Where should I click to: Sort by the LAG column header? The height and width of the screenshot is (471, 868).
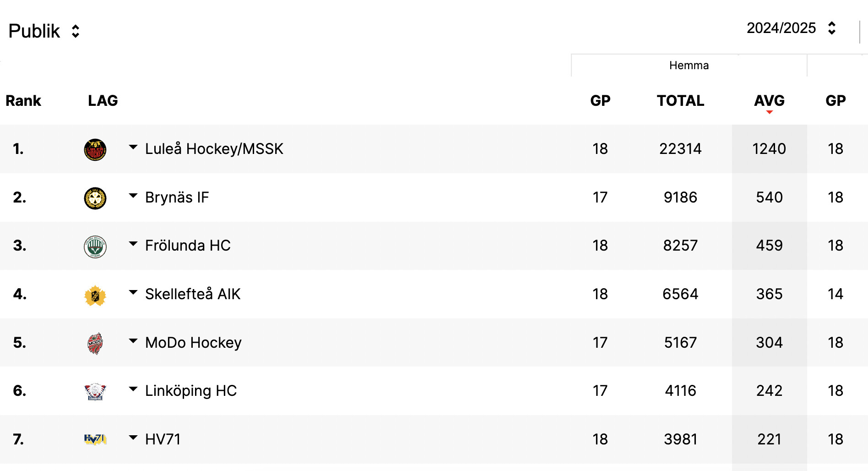[103, 101]
